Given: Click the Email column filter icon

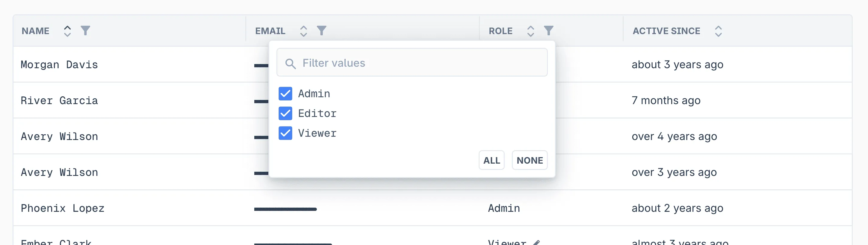Looking at the screenshot, I should 321,31.
